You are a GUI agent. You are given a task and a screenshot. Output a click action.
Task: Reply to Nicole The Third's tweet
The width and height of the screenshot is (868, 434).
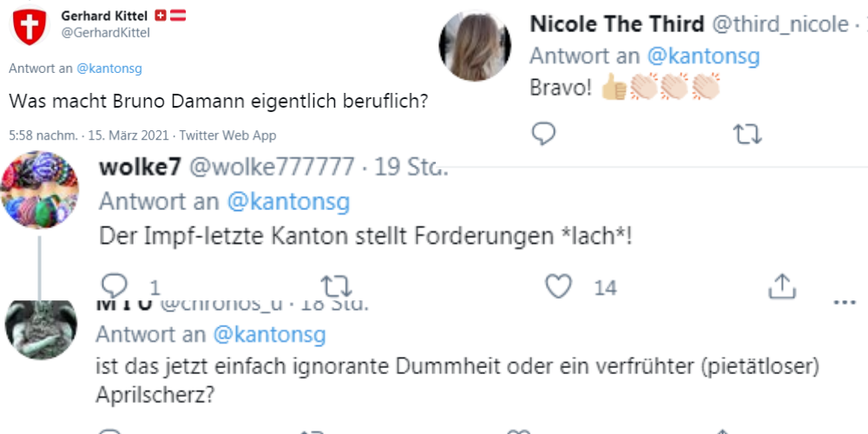point(543,134)
